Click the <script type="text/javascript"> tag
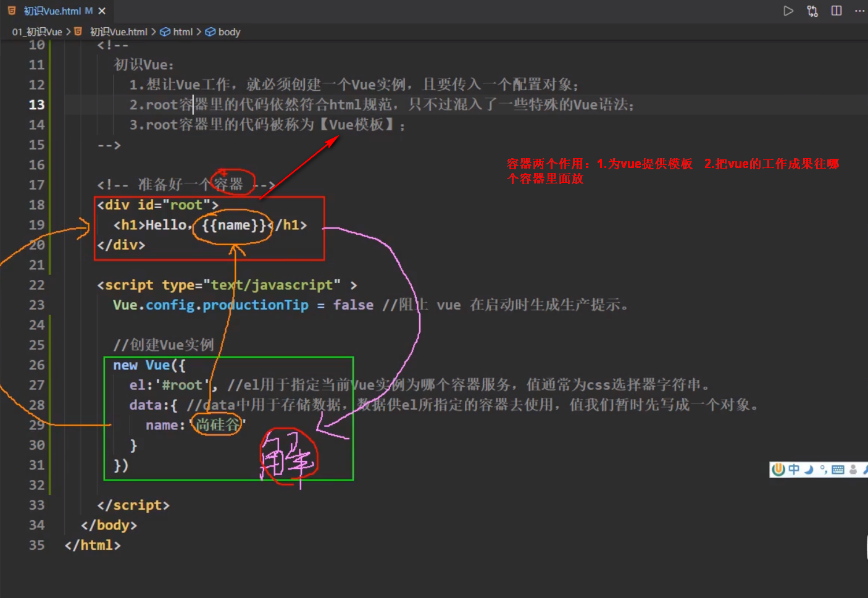 click(227, 285)
